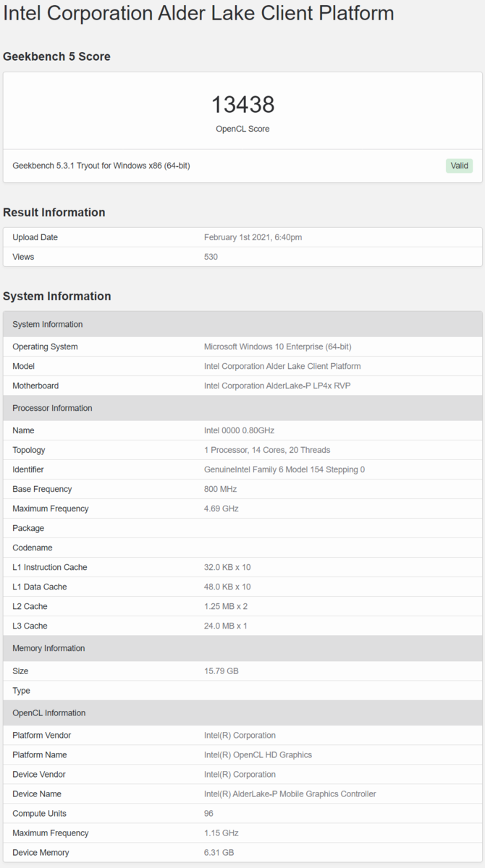Click the Memory Information section header
This screenshot has width=485, height=868.
point(242,648)
